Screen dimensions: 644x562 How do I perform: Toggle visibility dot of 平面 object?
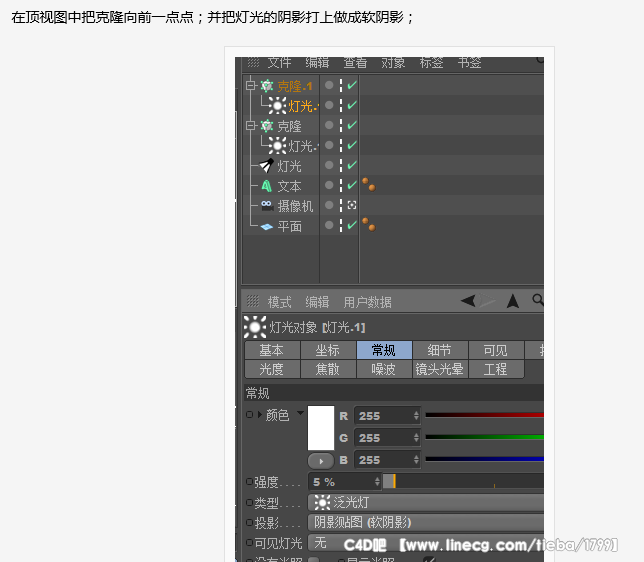(329, 225)
